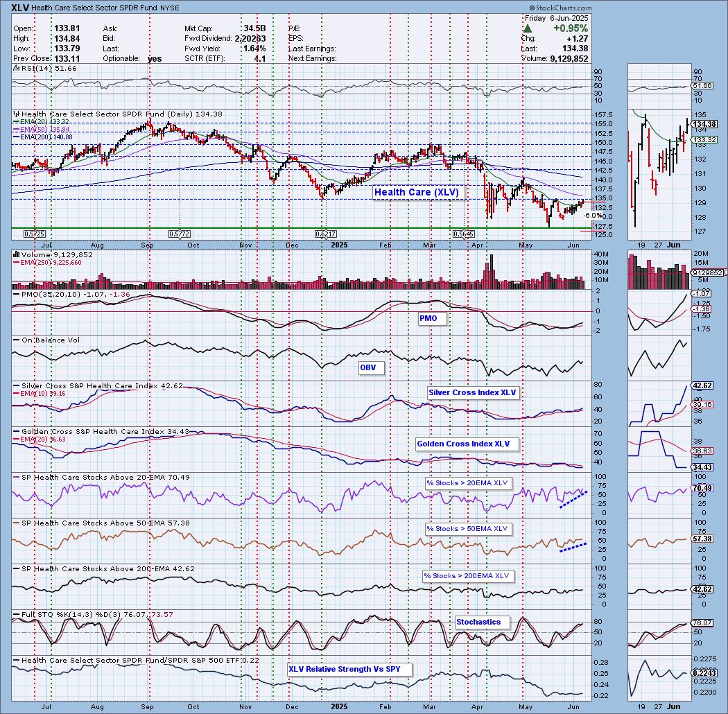Image resolution: width=728 pixels, height=714 pixels.
Task: Click the candlestick icon beside the price legend
Action: coord(17,114)
